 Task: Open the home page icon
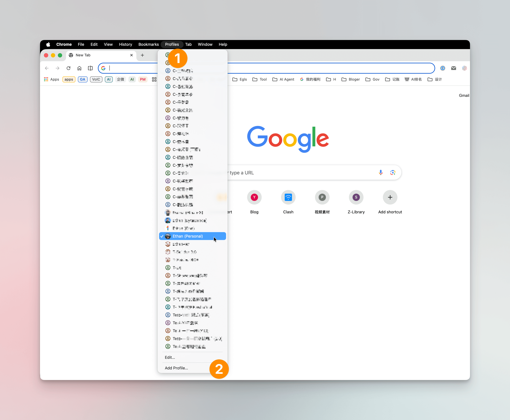pos(79,68)
